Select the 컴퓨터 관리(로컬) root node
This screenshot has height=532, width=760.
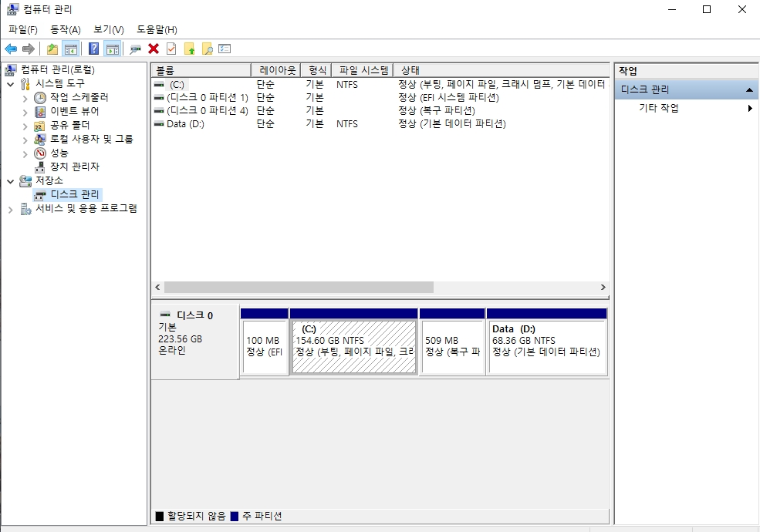click(58, 69)
